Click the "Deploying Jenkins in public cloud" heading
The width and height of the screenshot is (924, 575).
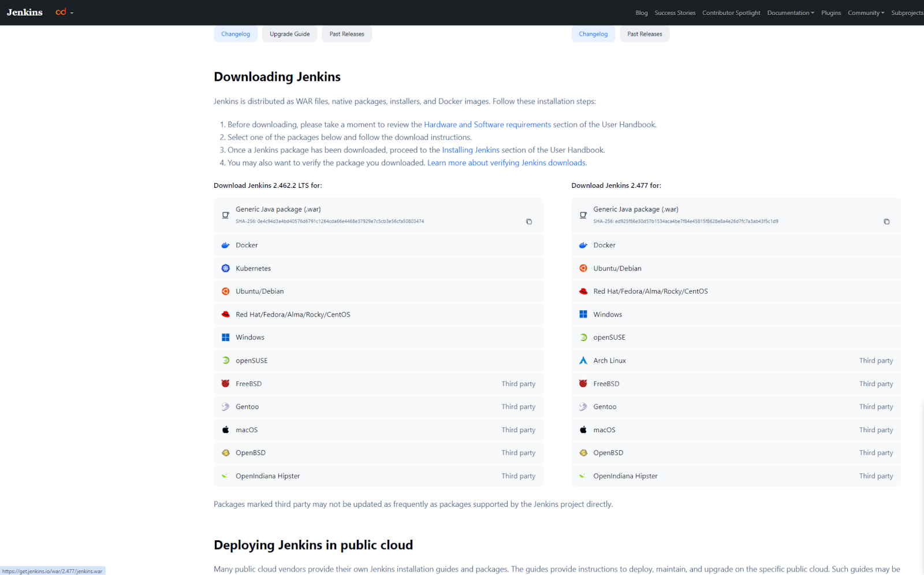(x=314, y=545)
